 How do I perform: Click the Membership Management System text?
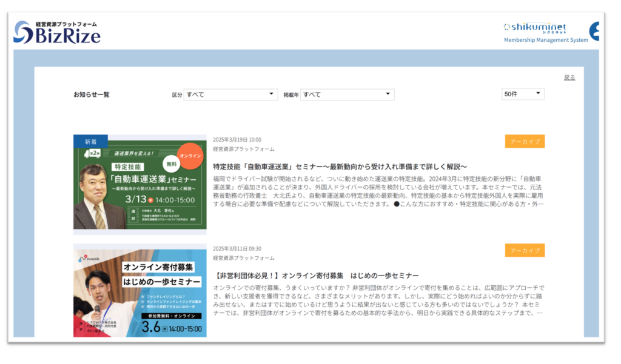(546, 40)
